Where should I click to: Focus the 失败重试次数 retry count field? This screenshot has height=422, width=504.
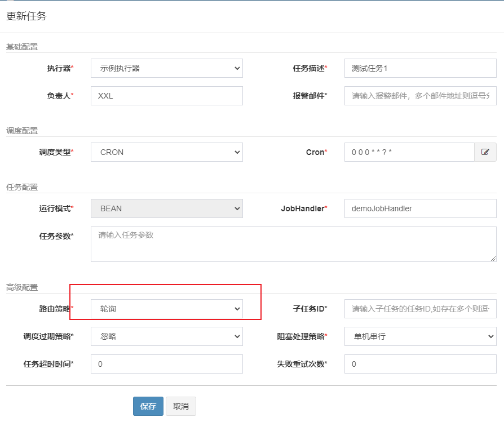coord(420,364)
